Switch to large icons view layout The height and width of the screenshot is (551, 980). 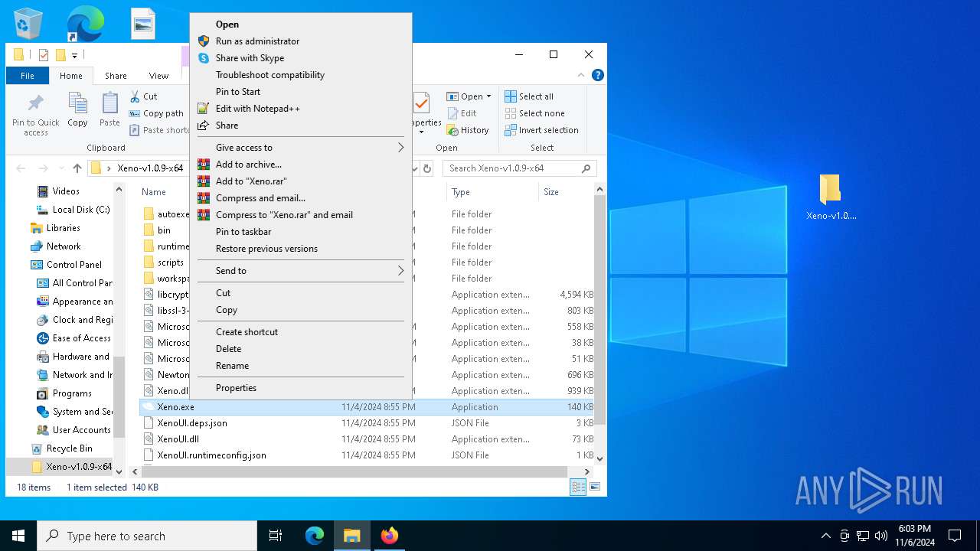click(x=595, y=487)
